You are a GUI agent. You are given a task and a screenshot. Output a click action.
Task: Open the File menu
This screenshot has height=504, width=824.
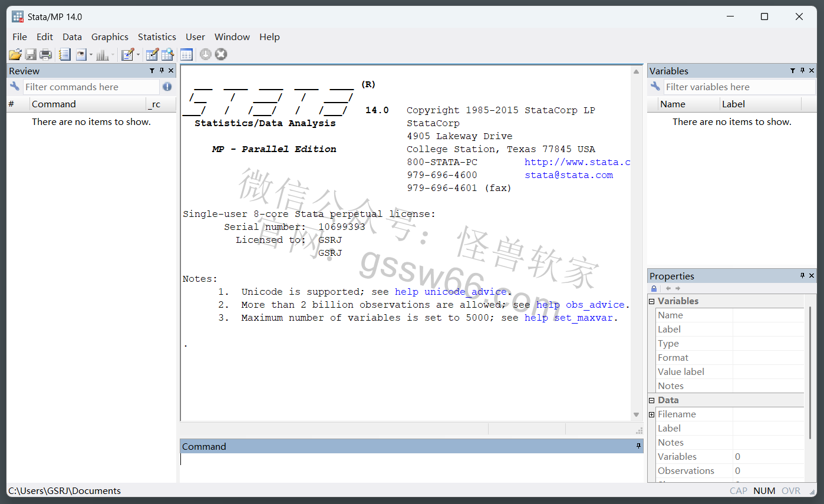(x=19, y=37)
